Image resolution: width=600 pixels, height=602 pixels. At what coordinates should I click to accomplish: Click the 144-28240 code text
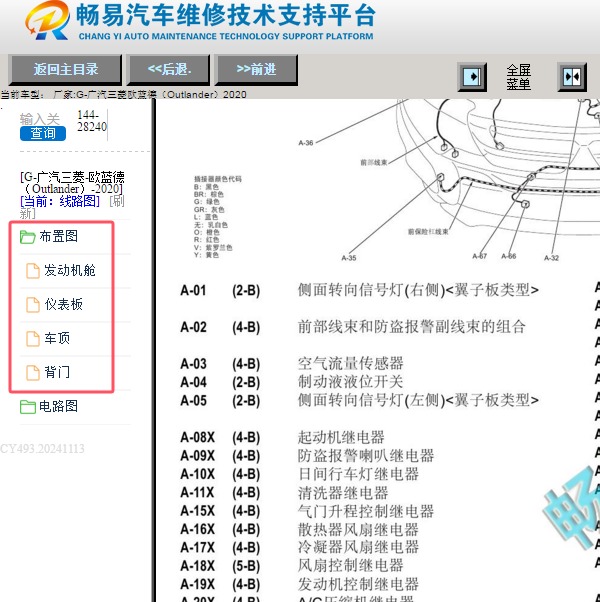pos(92,121)
